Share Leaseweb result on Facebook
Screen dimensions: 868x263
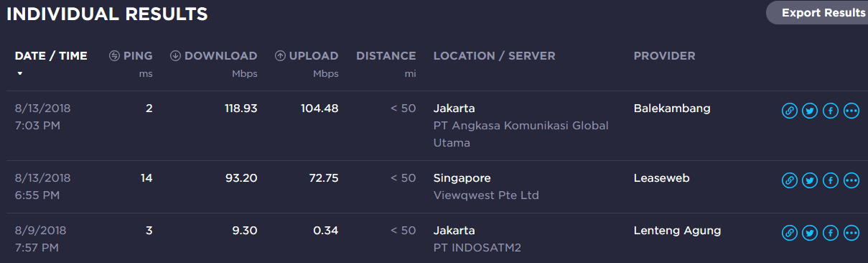(x=831, y=180)
